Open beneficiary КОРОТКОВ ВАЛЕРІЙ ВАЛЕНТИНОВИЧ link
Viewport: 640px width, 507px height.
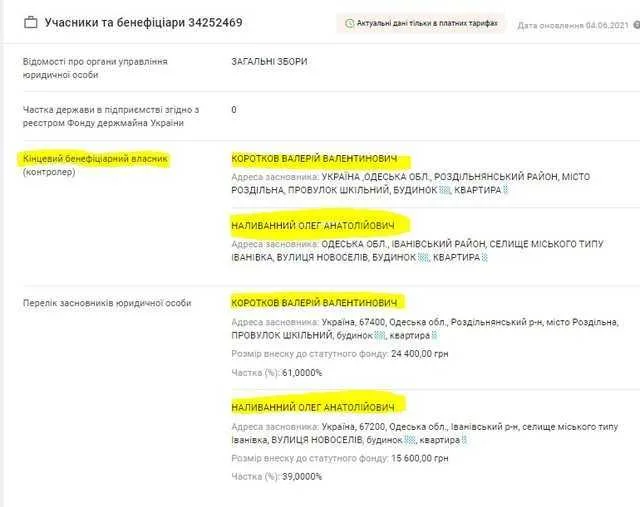(x=314, y=158)
